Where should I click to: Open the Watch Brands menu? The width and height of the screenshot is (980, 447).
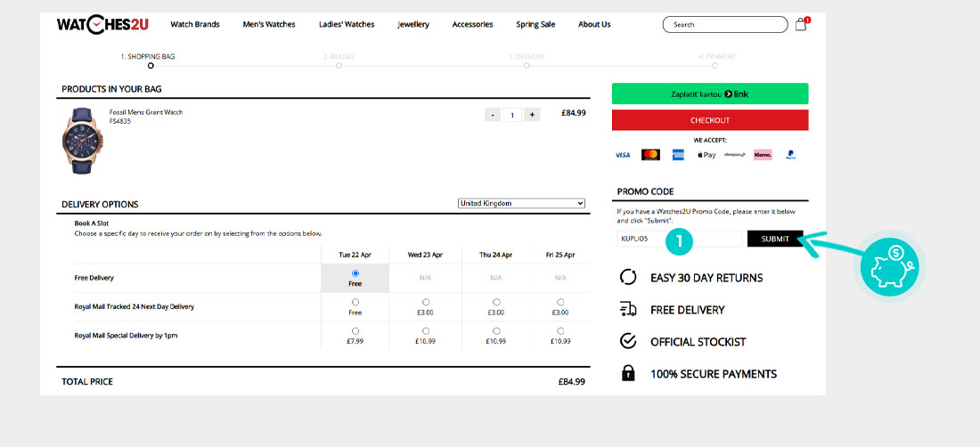[x=195, y=24]
